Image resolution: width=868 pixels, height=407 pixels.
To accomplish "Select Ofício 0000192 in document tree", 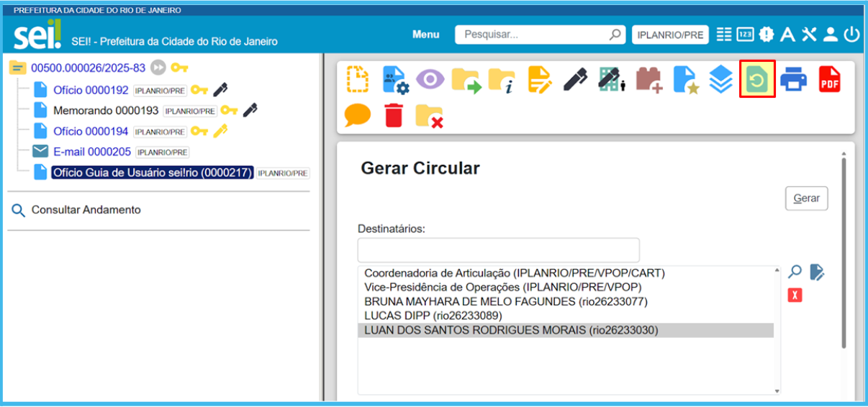I will [x=91, y=90].
